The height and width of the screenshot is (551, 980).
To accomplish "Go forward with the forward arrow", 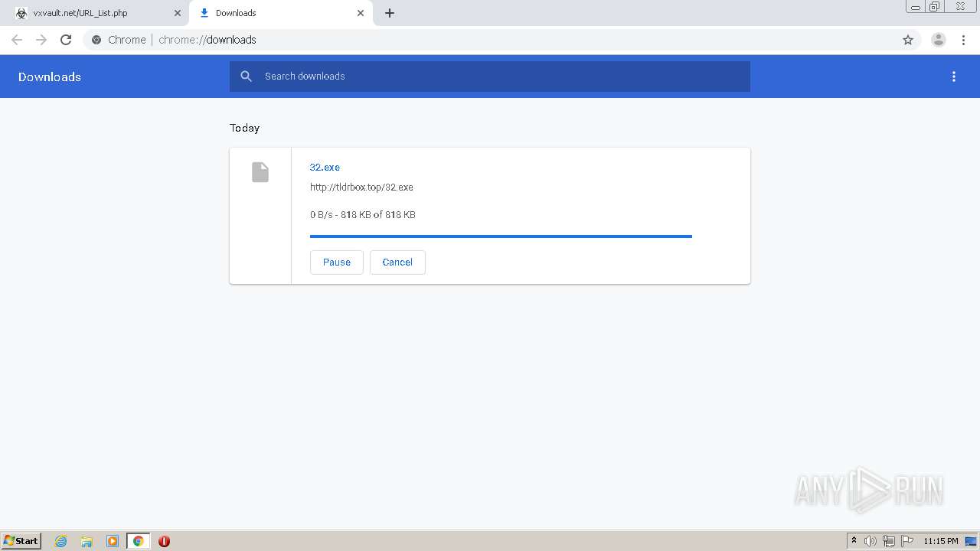I will [x=41, y=40].
